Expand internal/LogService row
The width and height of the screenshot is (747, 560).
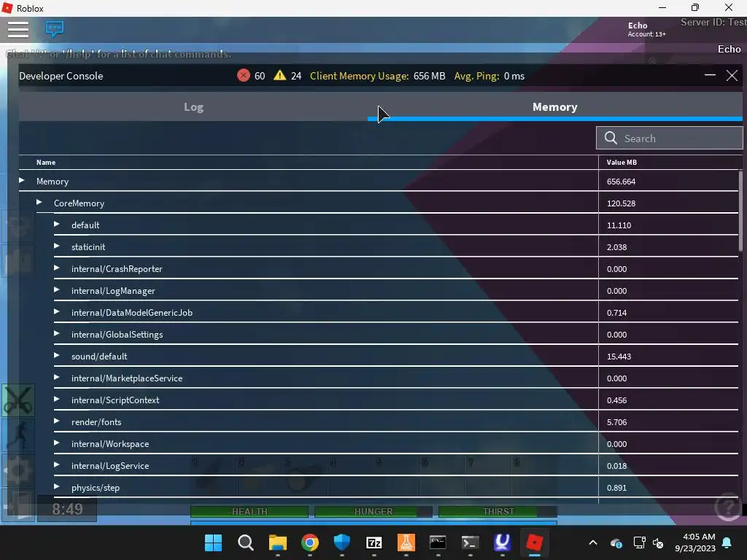[57, 465]
